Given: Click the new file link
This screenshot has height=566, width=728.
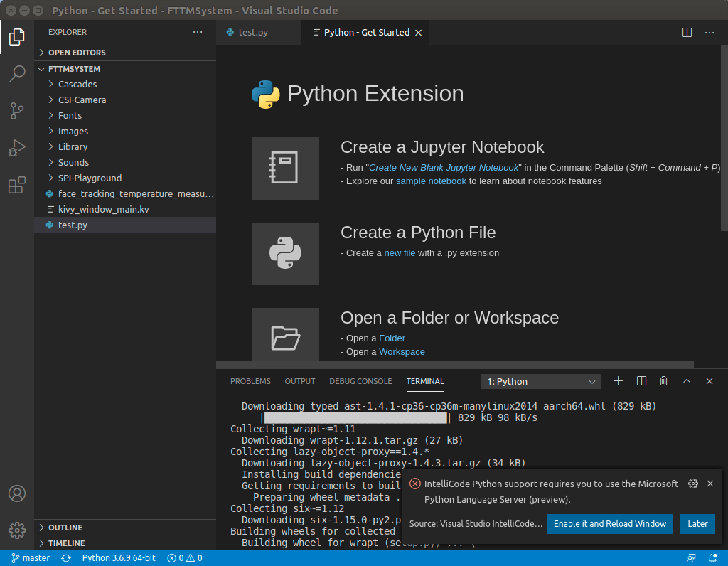Looking at the screenshot, I should point(400,253).
